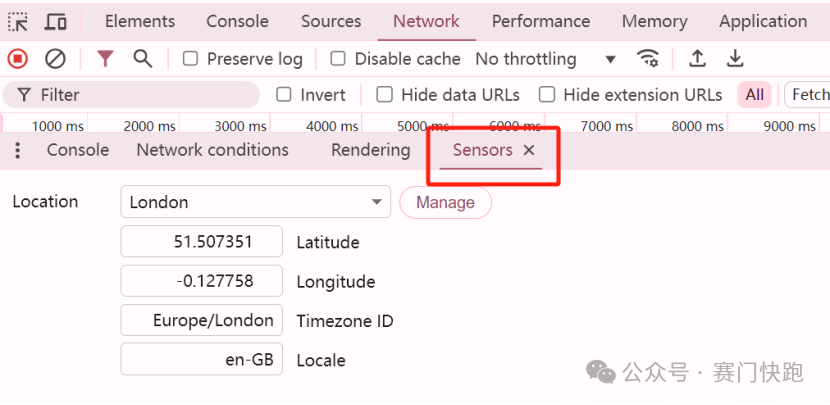Export HAR file download icon

click(x=735, y=59)
